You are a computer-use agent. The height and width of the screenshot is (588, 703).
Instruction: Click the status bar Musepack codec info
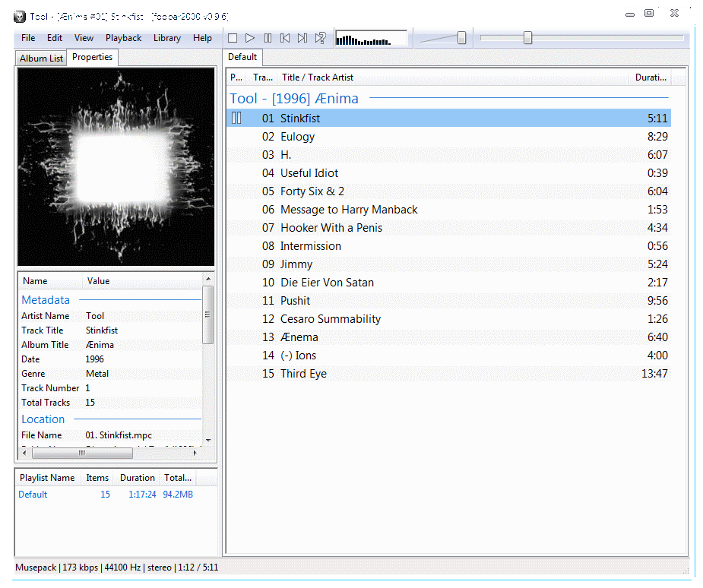(36, 567)
